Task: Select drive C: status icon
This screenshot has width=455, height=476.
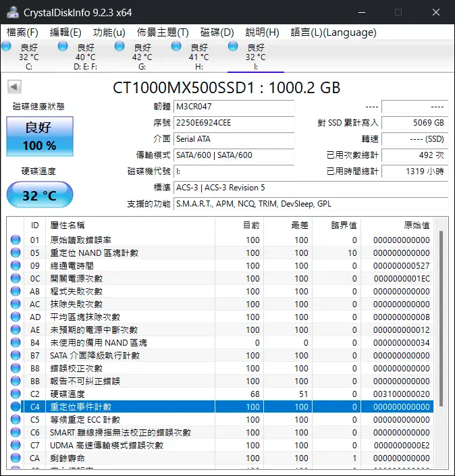Action: 7,46
